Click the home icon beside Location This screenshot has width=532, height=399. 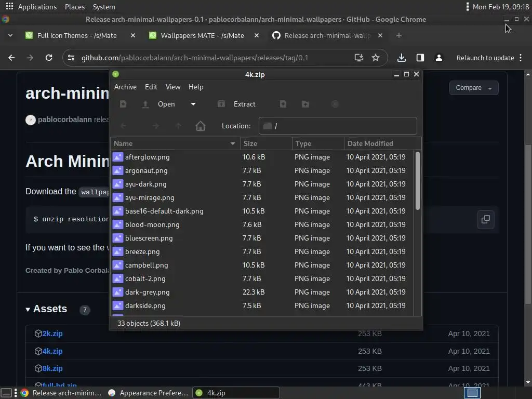(x=200, y=126)
